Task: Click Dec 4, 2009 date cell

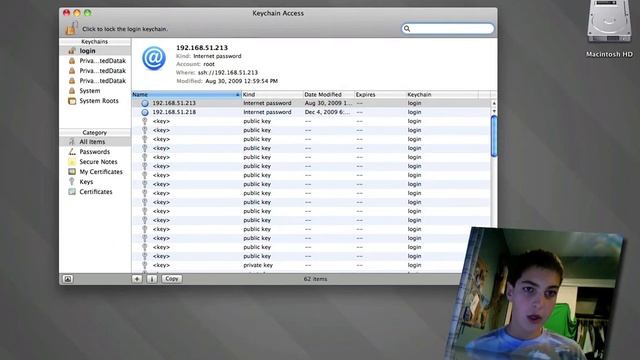Action: [327, 112]
